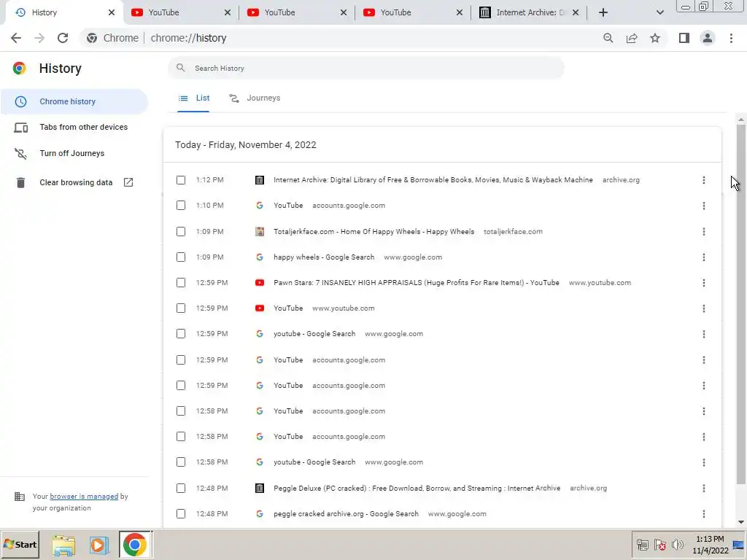
Task: Click the Chrome logo beside History title
Action: (19, 69)
